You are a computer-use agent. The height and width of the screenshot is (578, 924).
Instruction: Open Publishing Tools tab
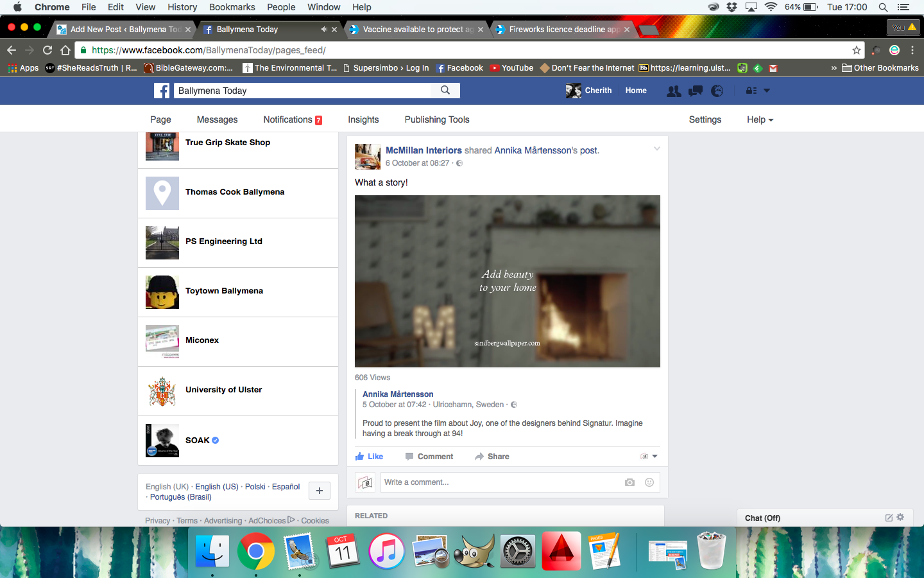tap(437, 119)
